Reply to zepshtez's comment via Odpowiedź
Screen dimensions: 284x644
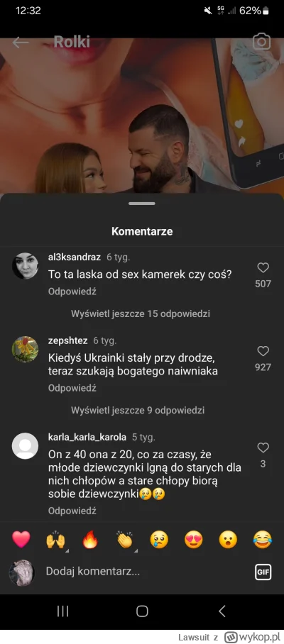pos(72,388)
